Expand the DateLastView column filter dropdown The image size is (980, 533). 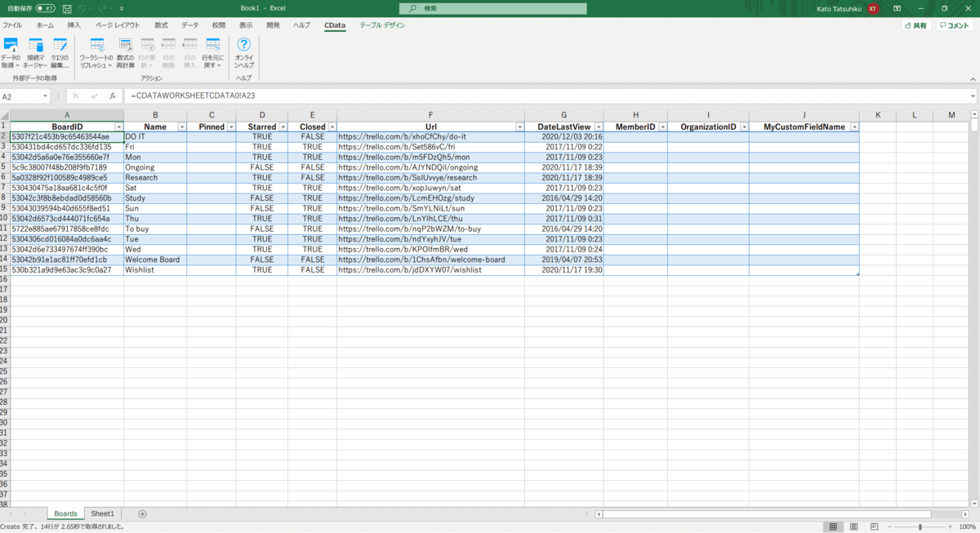tap(598, 127)
